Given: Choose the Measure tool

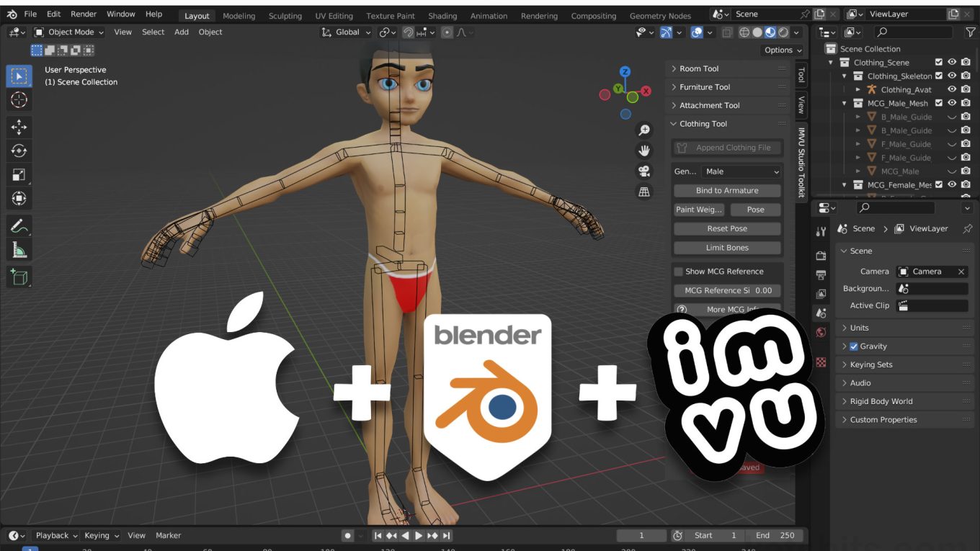Looking at the screenshot, I should tap(19, 250).
